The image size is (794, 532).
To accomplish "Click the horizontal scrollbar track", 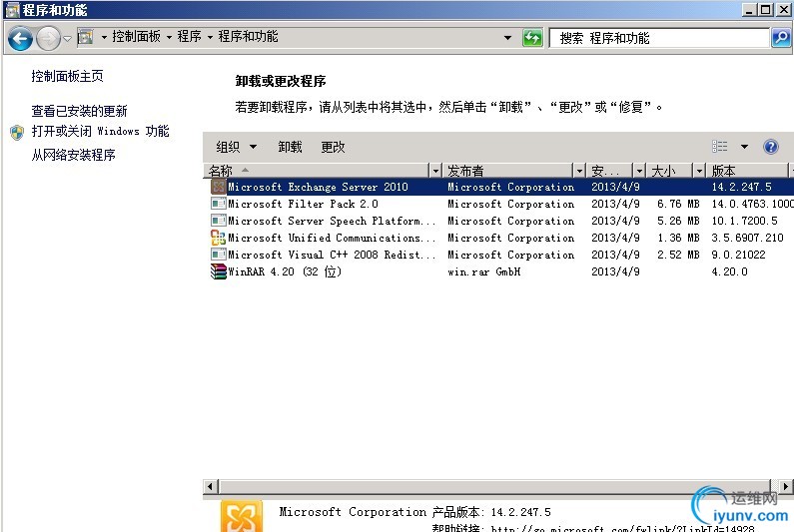I will coord(494,486).
